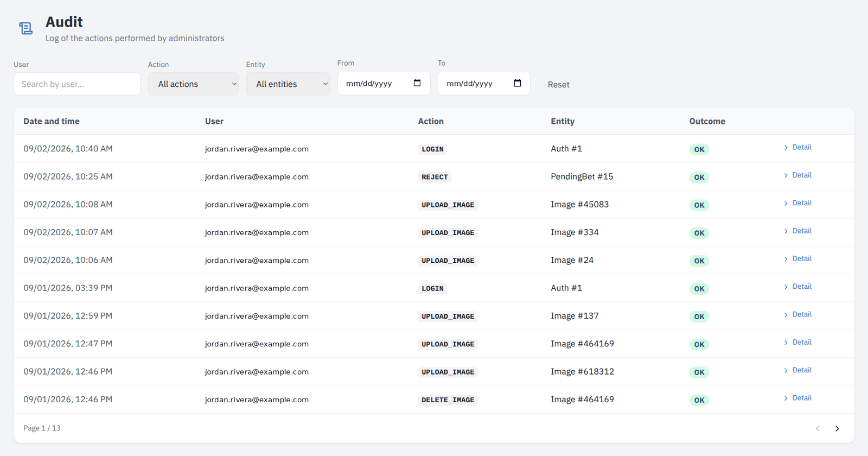The height and width of the screenshot is (456, 868).
Task: Click the Action column header
Action: (431, 121)
